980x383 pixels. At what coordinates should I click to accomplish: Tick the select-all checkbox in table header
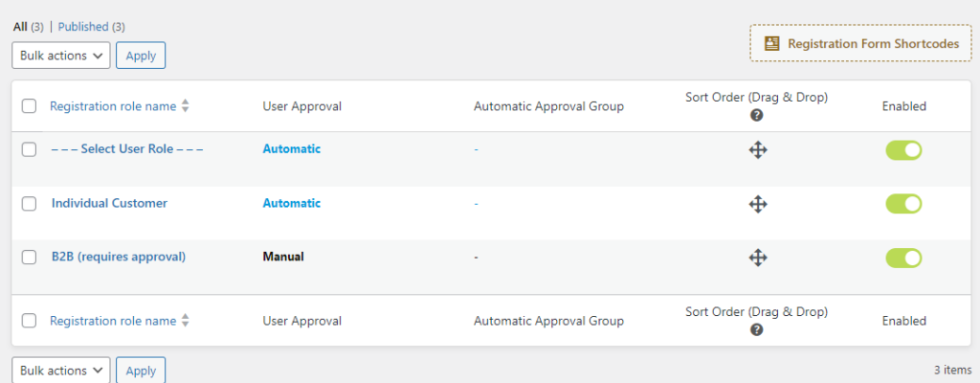pyautogui.click(x=30, y=106)
